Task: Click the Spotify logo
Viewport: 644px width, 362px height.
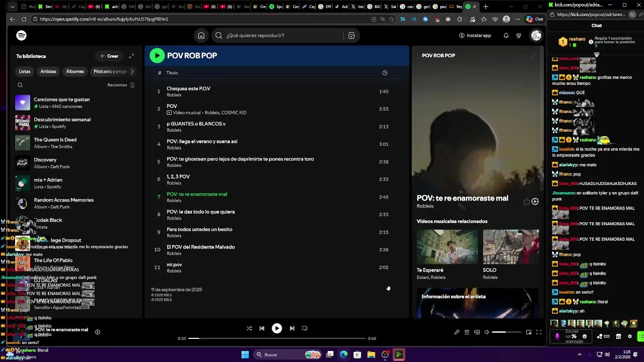Action: coord(21,36)
